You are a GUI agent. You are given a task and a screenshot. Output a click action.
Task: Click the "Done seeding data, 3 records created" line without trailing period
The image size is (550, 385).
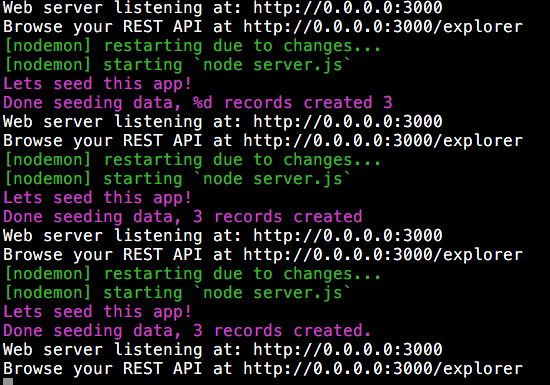pos(183,217)
